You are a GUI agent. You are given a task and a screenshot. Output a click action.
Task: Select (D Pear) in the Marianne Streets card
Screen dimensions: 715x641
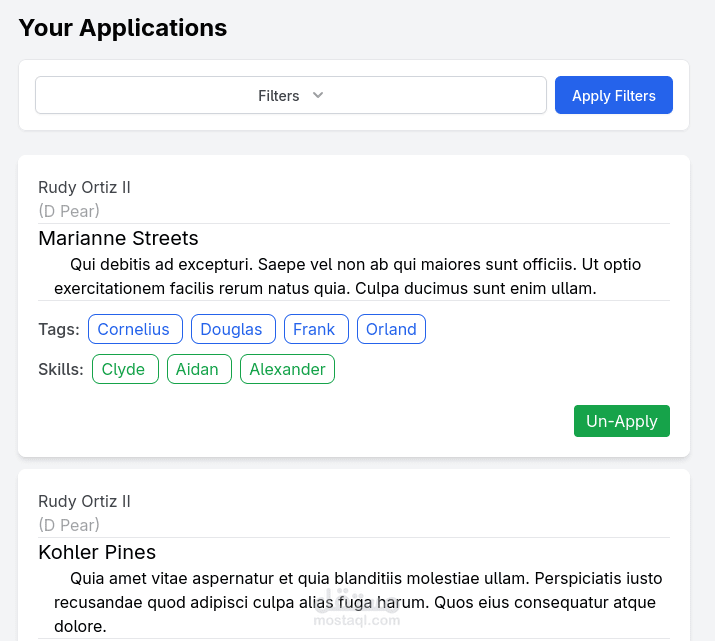pos(69,211)
